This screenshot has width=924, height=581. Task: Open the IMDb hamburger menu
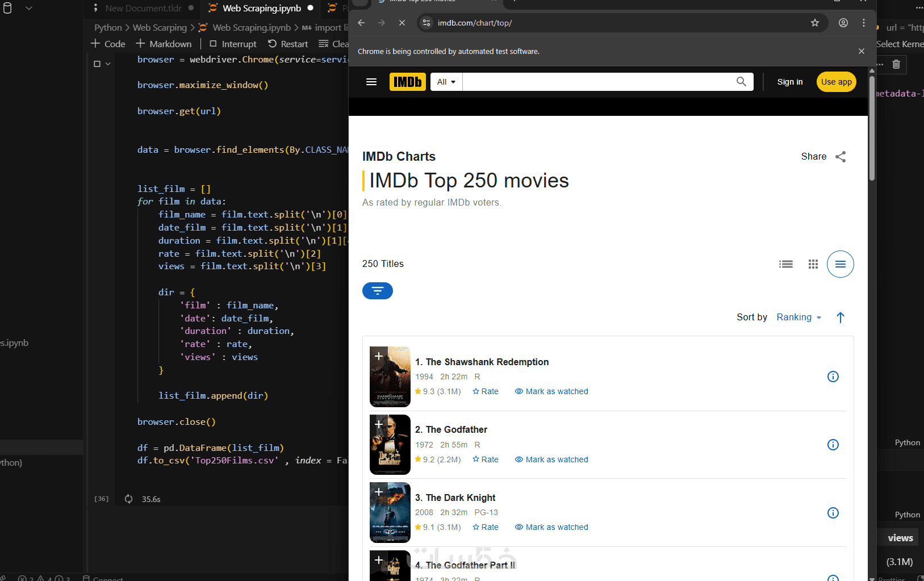pos(371,82)
